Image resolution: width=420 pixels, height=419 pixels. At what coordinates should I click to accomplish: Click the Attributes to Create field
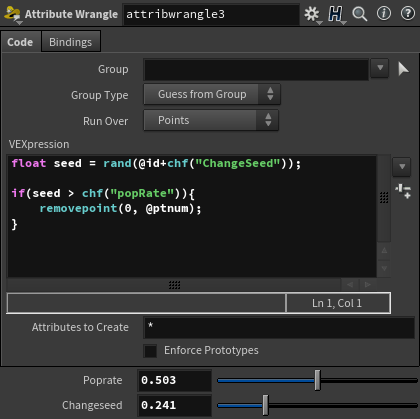279,328
